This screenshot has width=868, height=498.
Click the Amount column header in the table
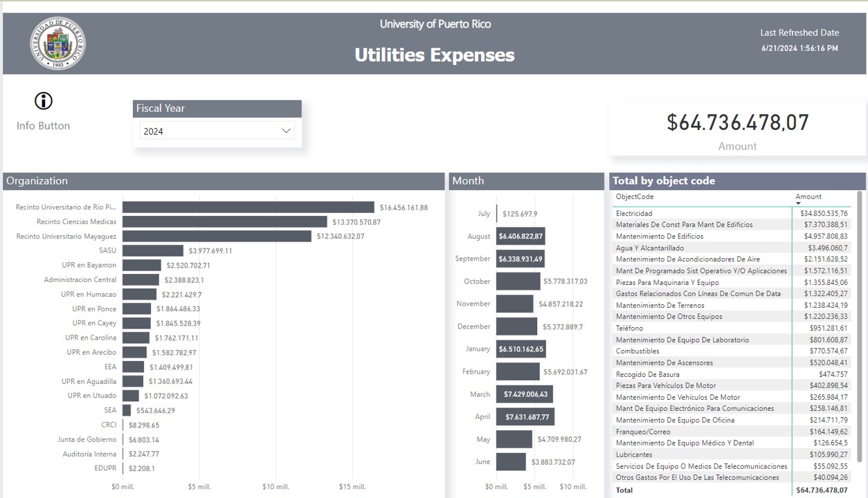pyautogui.click(x=808, y=197)
